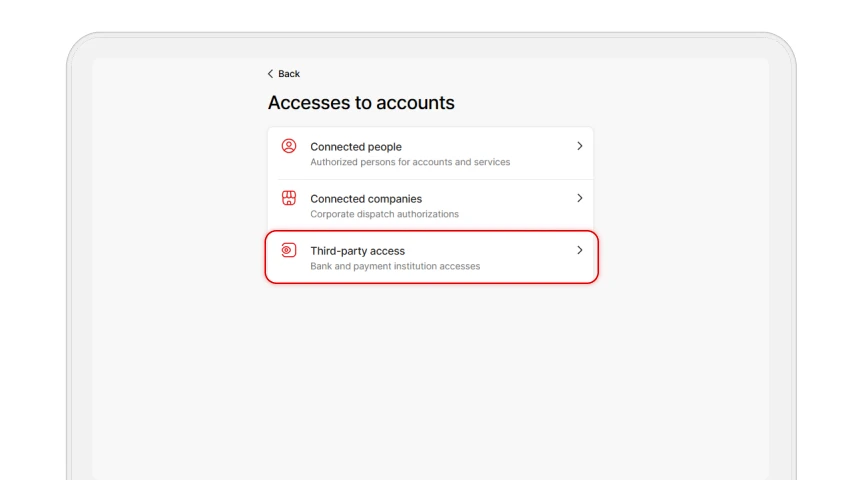Click the red border of highlighted row

tap(431, 283)
